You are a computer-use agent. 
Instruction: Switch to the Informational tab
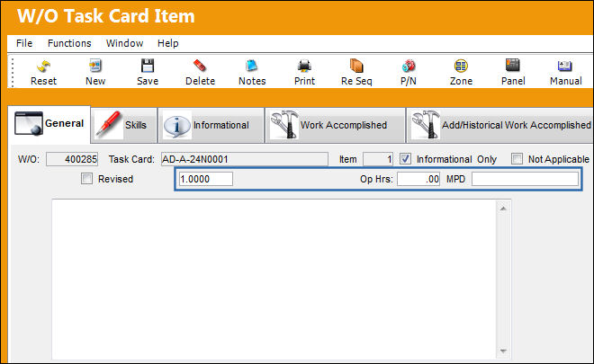[211, 125]
